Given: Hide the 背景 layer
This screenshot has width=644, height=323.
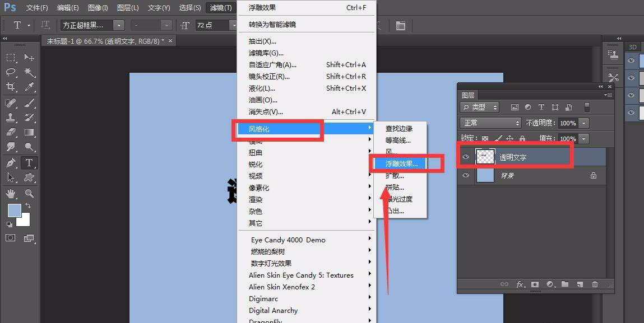Looking at the screenshot, I should 465,175.
